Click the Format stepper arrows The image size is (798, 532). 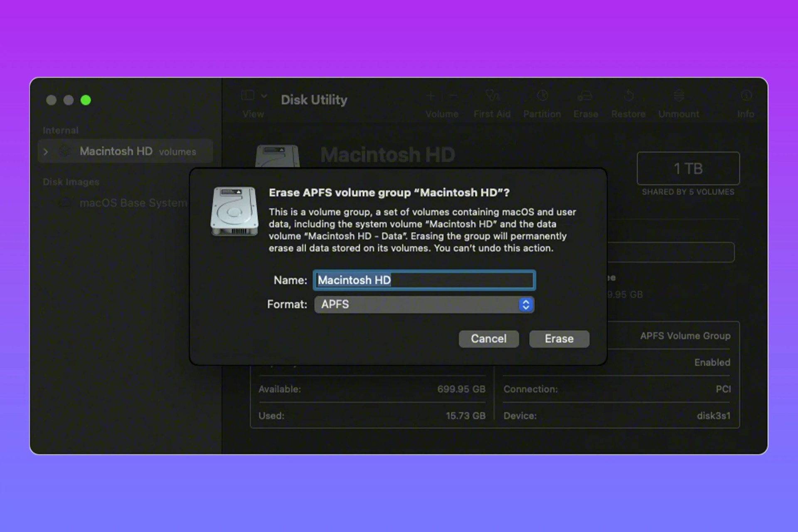pyautogui.click(x=526, y=305)
